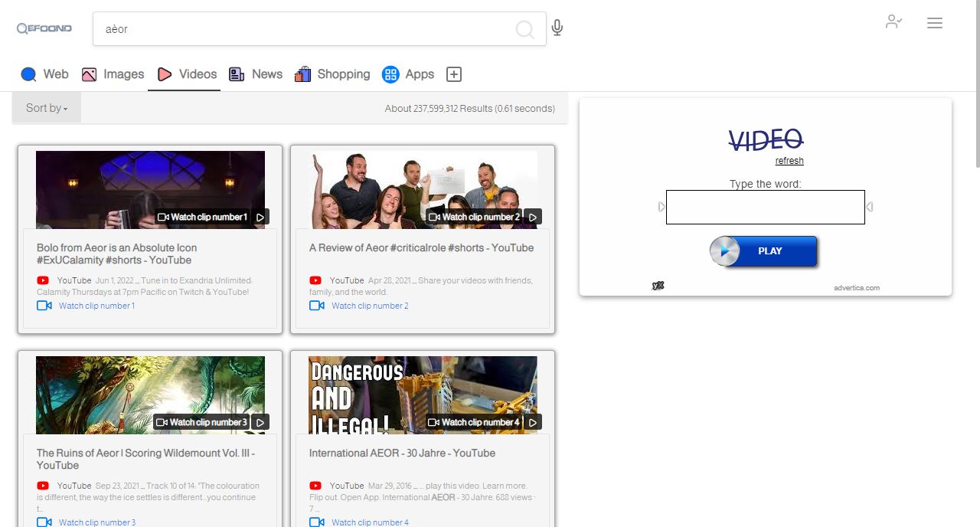Click the search magnifier icon
The height and width of the screenshot is (527, 980).
pyautogui.click(x=524, y=30)
